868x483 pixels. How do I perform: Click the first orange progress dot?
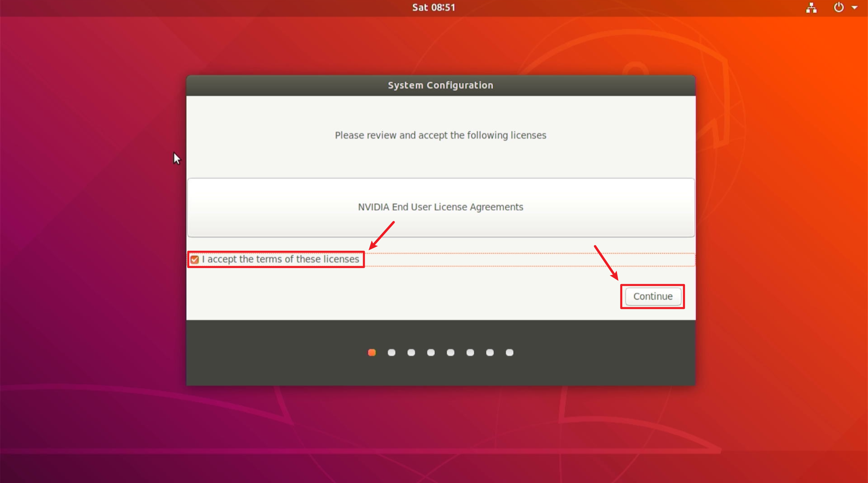click(372, 352)
